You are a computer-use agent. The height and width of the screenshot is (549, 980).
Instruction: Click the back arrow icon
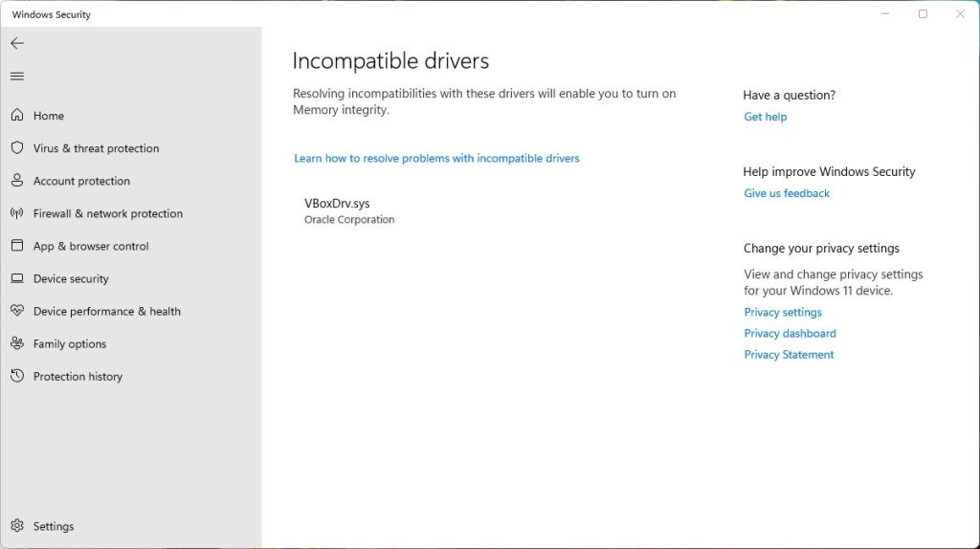click(x=17, y=43)
